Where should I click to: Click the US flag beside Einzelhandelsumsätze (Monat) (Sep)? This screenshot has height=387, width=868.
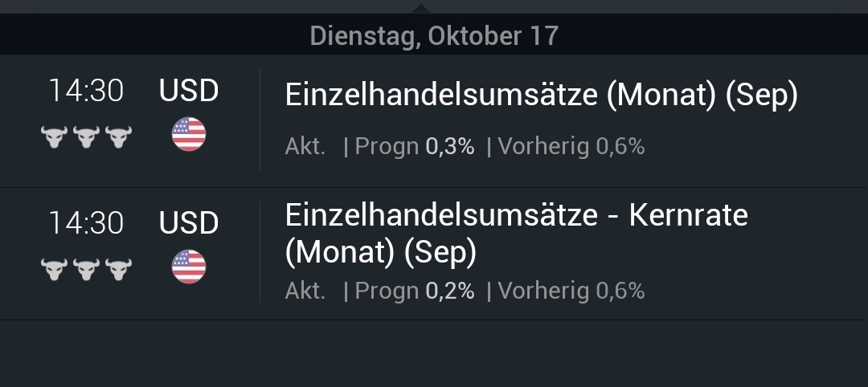189,134
